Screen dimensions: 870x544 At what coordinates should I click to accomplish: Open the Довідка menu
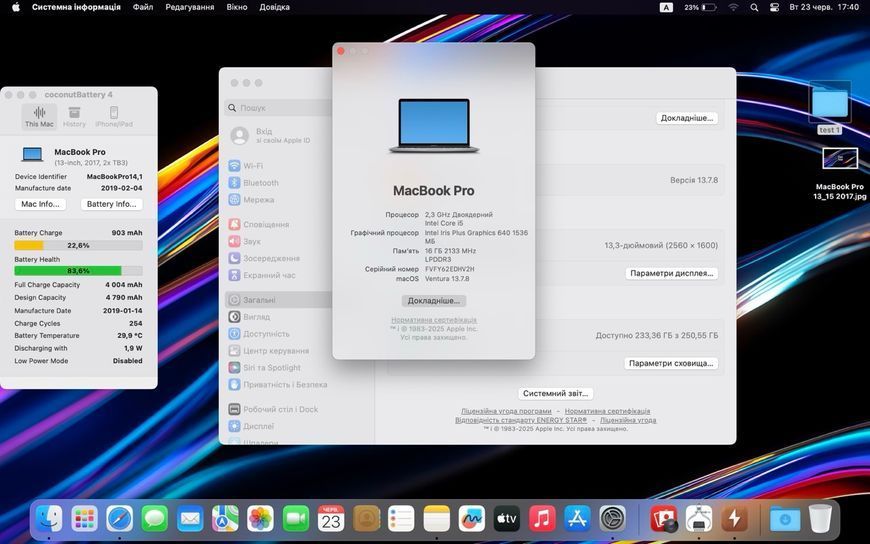click(x=275, y=7)
